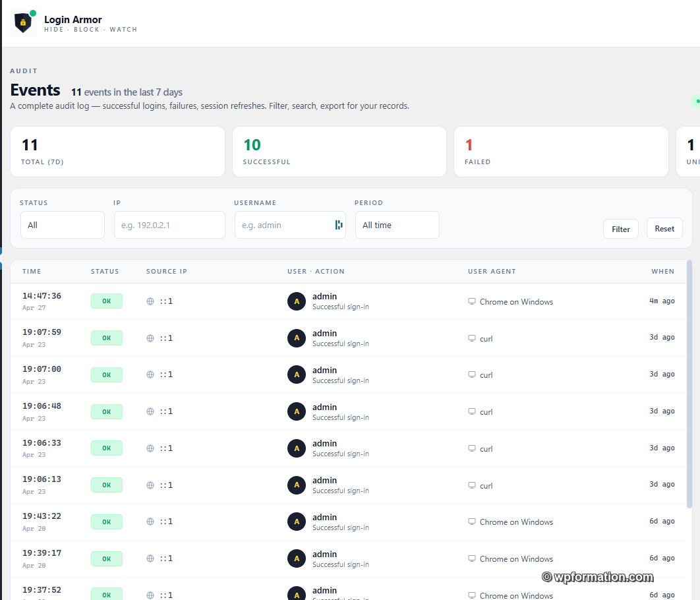Click monitor icon in the 19:43:22 row
700x600 pixels.
click(472, 522)
